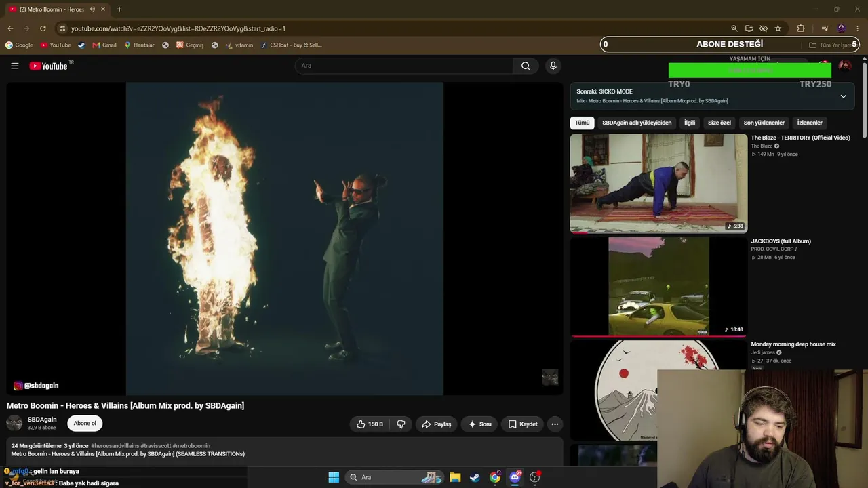Click the @sbdagain Instagram watermark in video
The height and width of the screenshot is (488, 868).
(36, 386)
